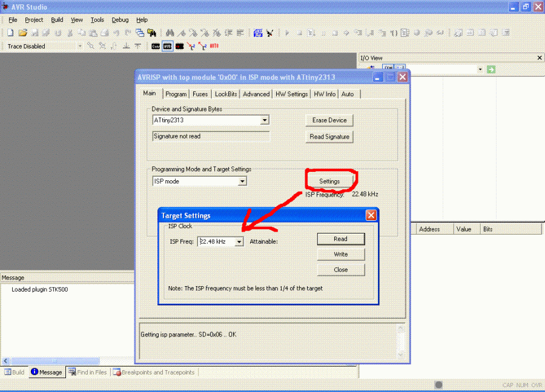This screenshot has width=545, height=392.
Task: Click the Settings button
Action: pyautogui.click(x=329, y=181)
